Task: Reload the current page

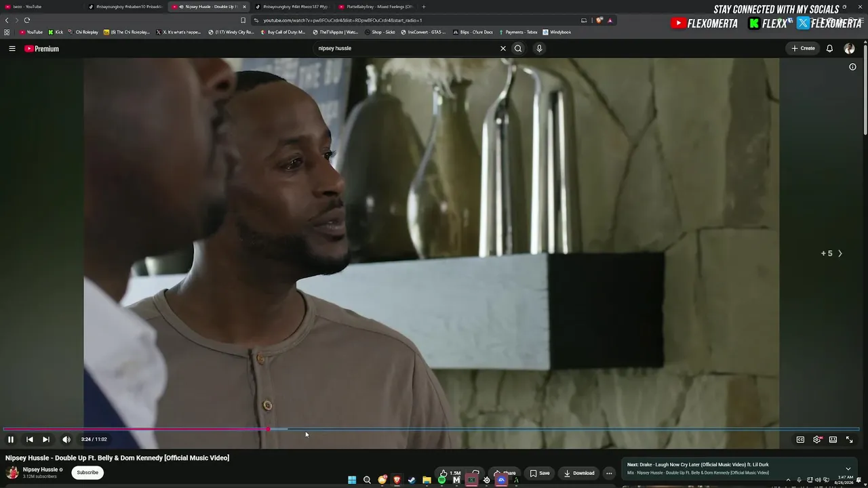Action: click(27, 20)
